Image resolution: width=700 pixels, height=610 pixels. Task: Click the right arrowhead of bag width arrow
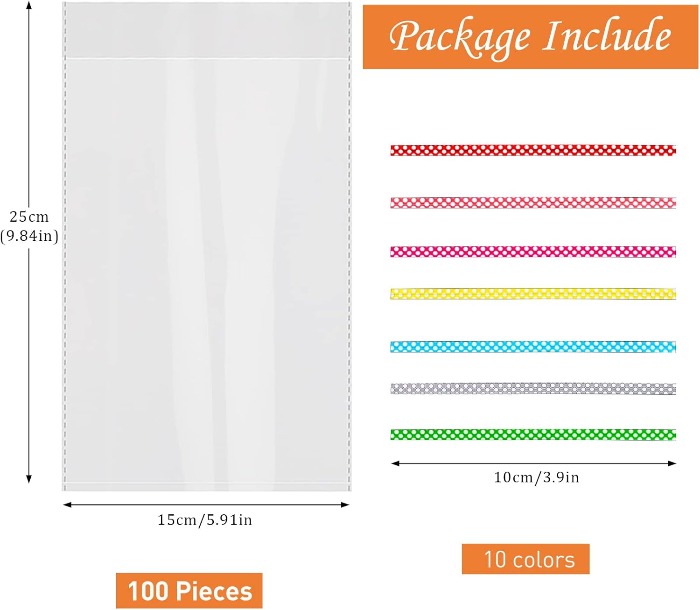(346, 505)
